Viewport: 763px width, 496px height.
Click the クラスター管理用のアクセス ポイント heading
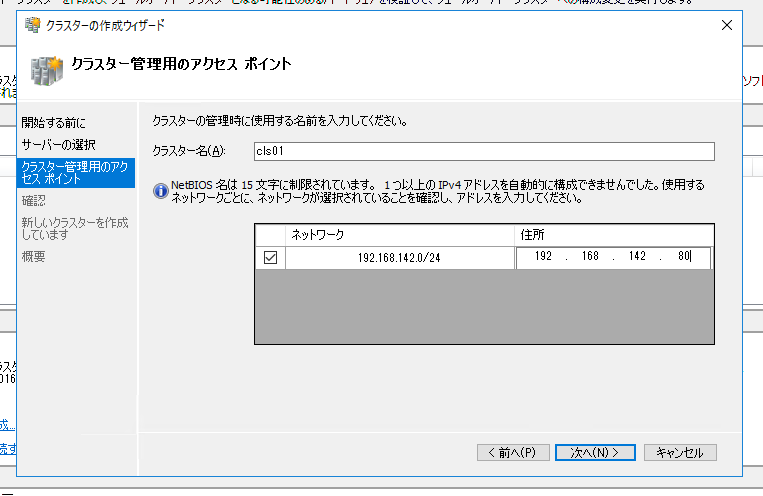coord(182,64)
